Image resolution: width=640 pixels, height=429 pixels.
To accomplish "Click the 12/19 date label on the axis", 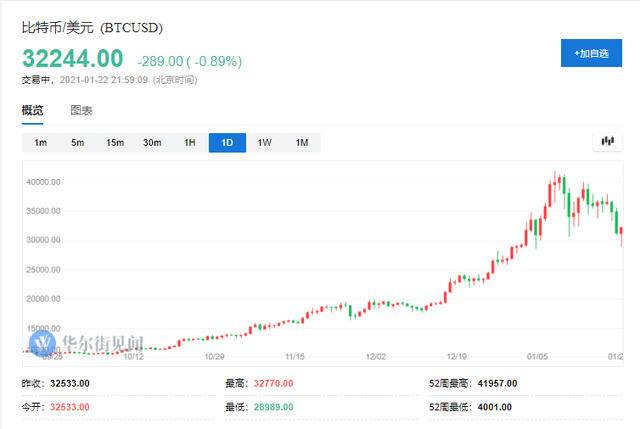I will pos(459,355).
